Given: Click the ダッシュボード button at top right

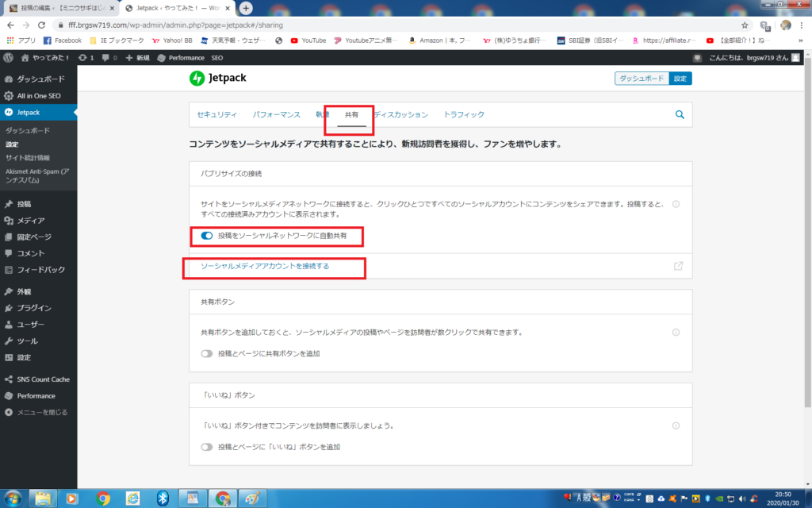Looking at the screenshot, I should coord(642,79).
